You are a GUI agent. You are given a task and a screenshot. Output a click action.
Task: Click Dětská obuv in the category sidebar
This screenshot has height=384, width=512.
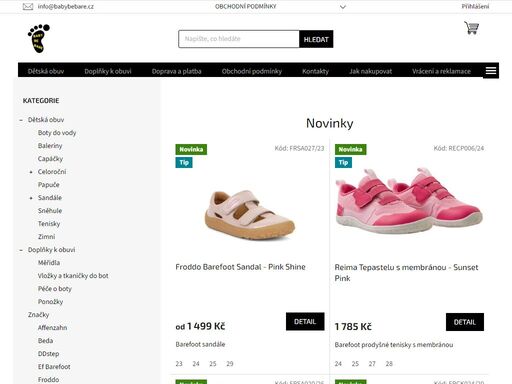[46, 120]
